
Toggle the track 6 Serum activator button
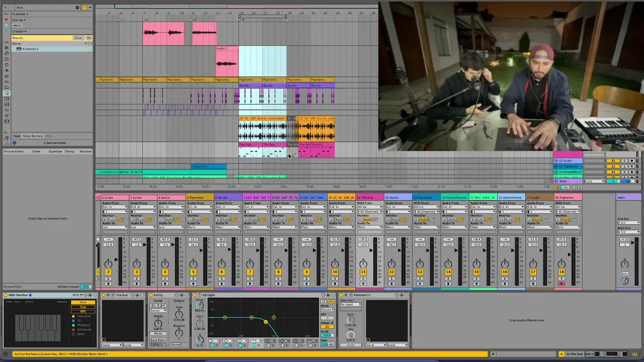(221, 272)
